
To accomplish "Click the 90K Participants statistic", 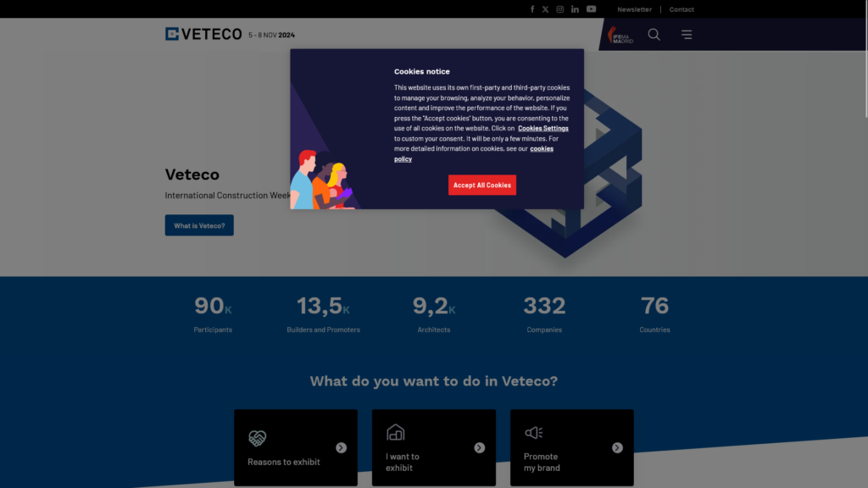I will coord(213,313).
